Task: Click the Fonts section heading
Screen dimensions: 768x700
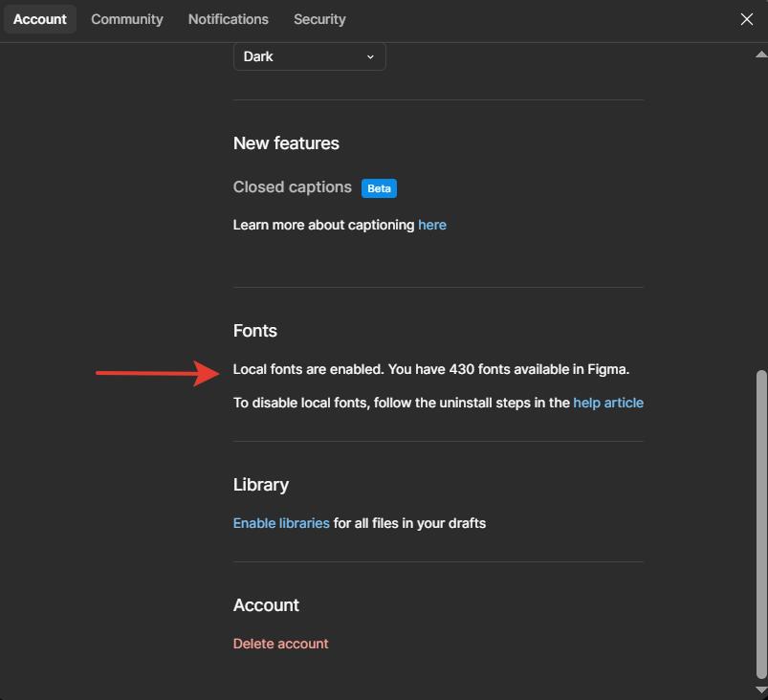Action: (x=255, y=331)
